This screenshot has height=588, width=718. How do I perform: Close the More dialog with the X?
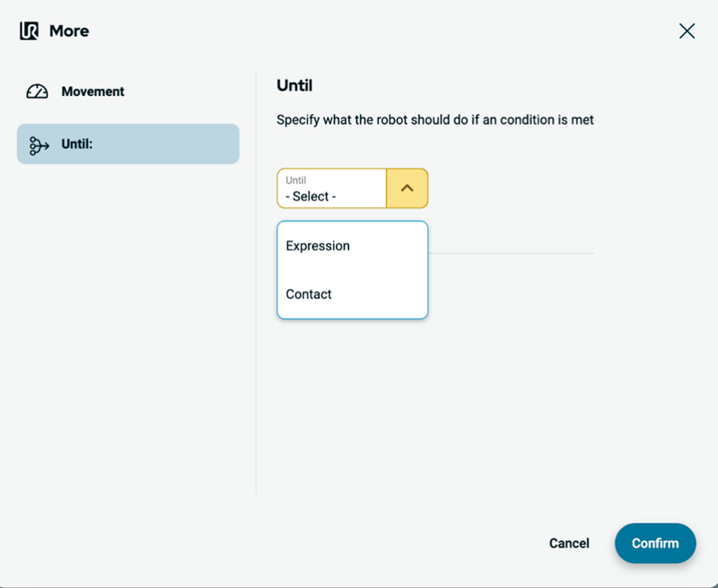687,31
